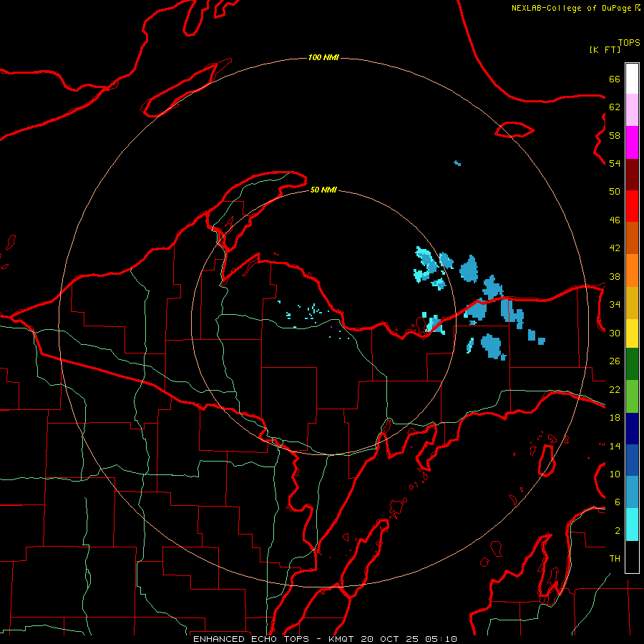Select the burnt orange legend swatch
This screenshot has width=644, height=644.
point(632,238)
